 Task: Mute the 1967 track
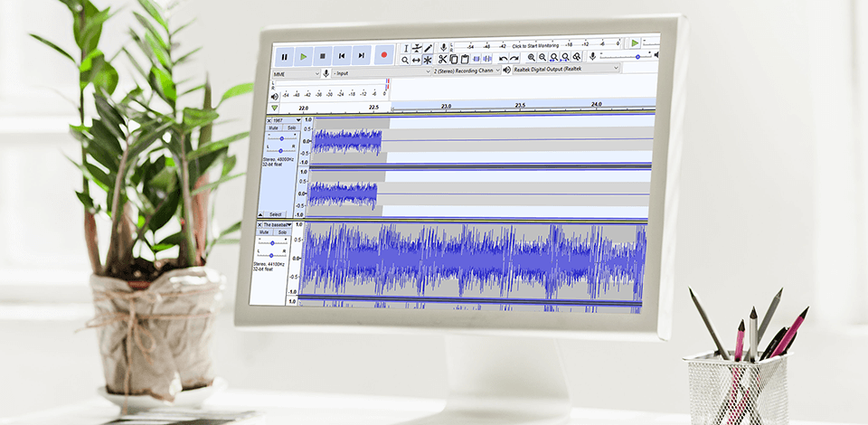coord(273,127)
